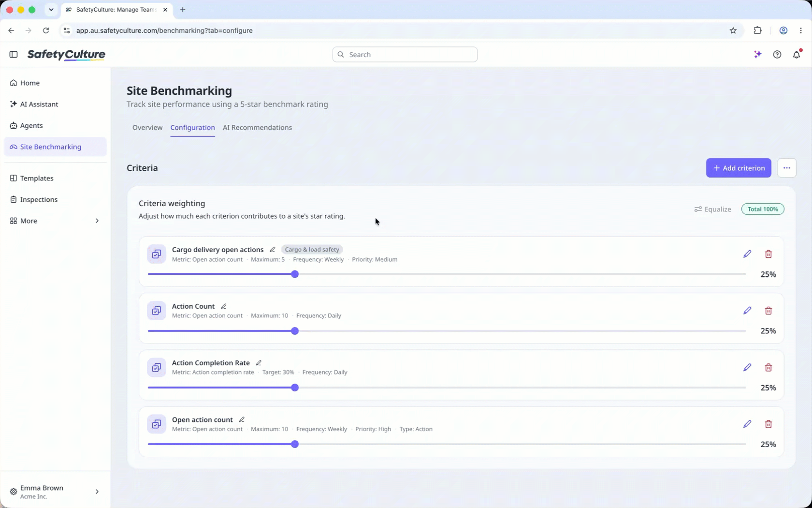Screen dimensions: 812x508
Task: Open AI Assistant from the sidebar
Action: point(55,105)
